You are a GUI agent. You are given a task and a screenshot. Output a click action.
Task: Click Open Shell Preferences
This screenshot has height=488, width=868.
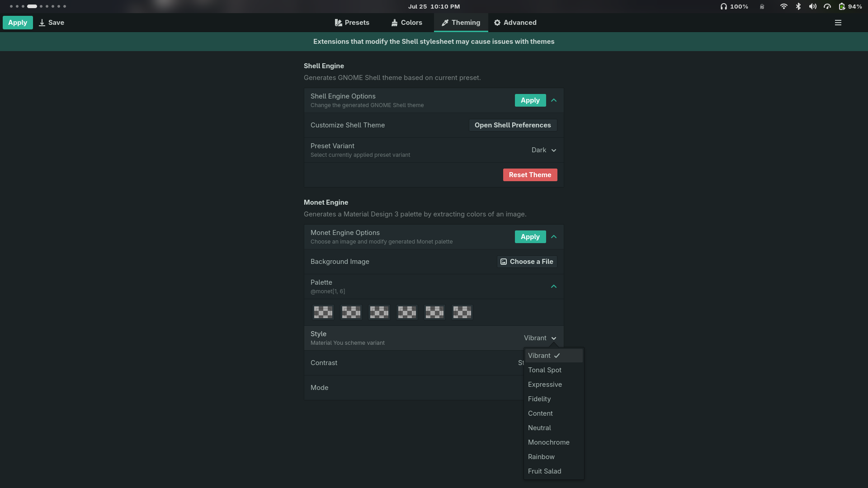513,125
